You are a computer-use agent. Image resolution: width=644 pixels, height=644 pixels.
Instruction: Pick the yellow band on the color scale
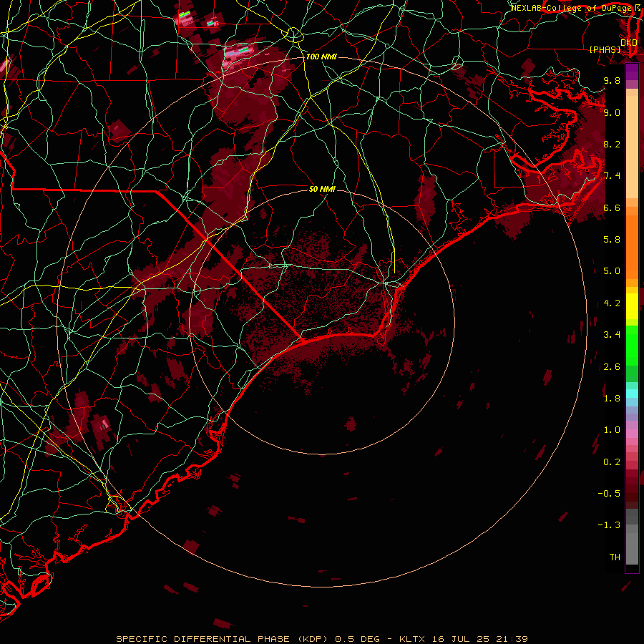pyautogui.click(x=632, y=306)
